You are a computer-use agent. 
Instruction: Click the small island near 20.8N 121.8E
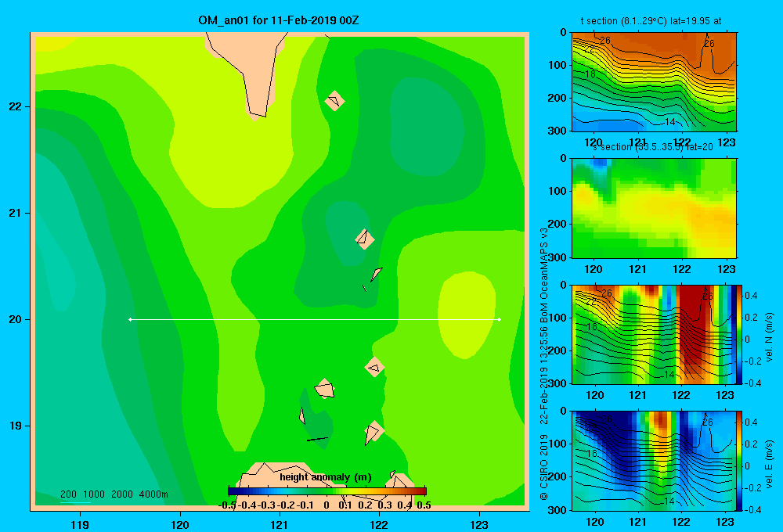365,239
